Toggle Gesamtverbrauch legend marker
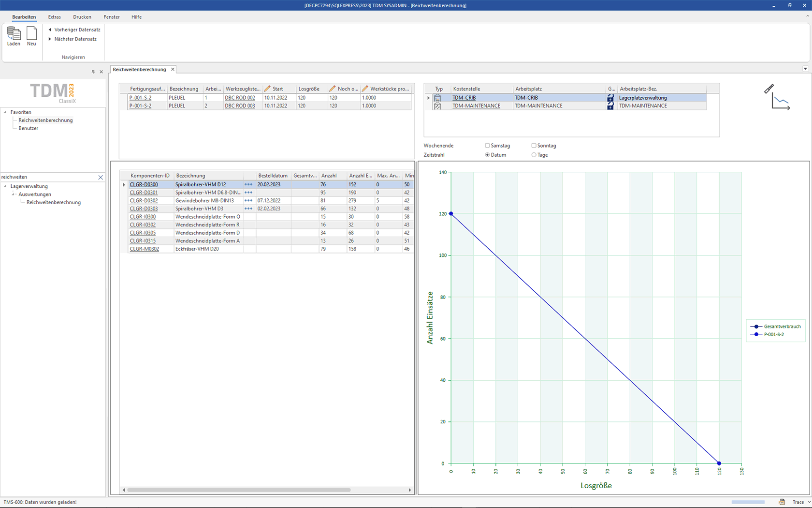The height and width of the screenshot is (508, 812). click(x=756, y=327)
